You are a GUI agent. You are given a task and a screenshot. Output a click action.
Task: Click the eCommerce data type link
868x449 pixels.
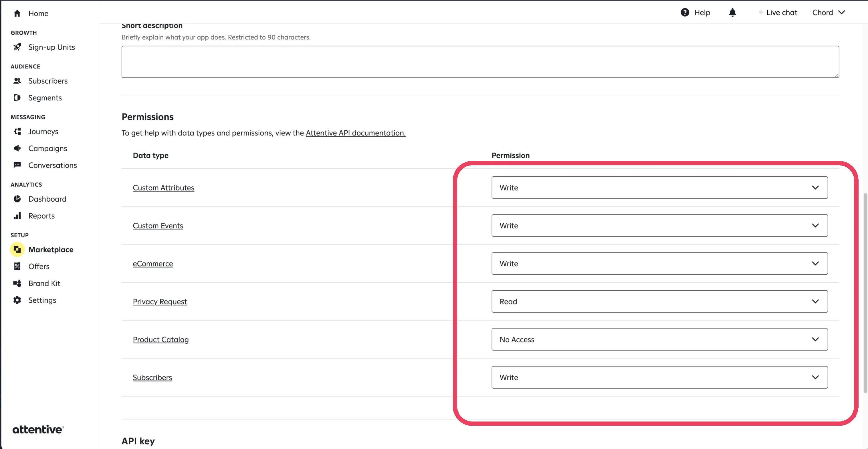point(153,263)
